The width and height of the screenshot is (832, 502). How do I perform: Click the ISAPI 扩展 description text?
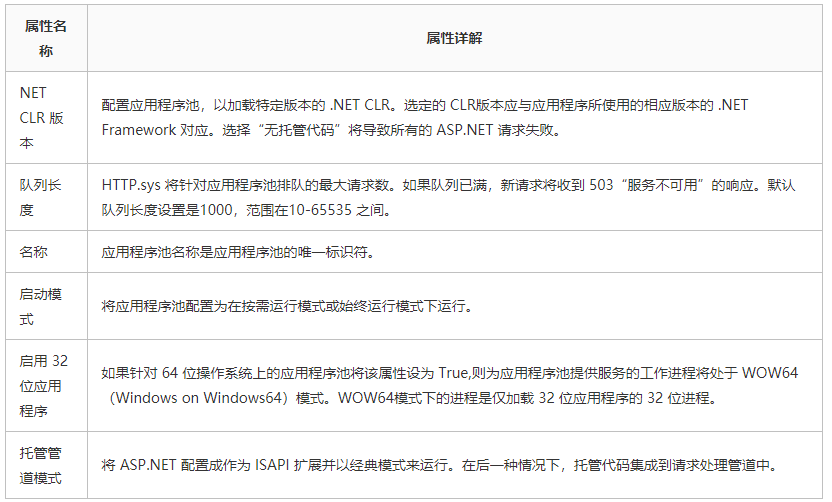click(x=439, y=465)
